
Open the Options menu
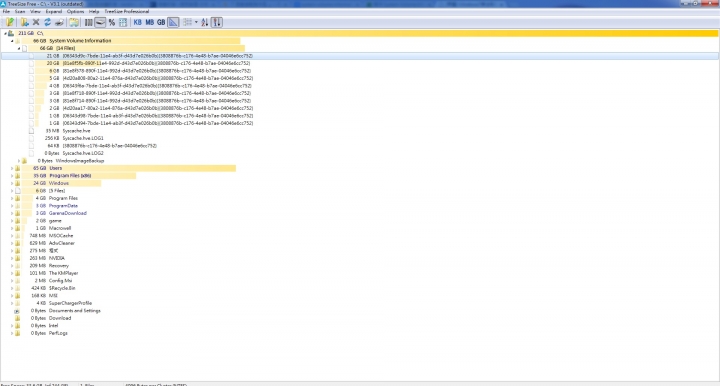click(75, 11)
